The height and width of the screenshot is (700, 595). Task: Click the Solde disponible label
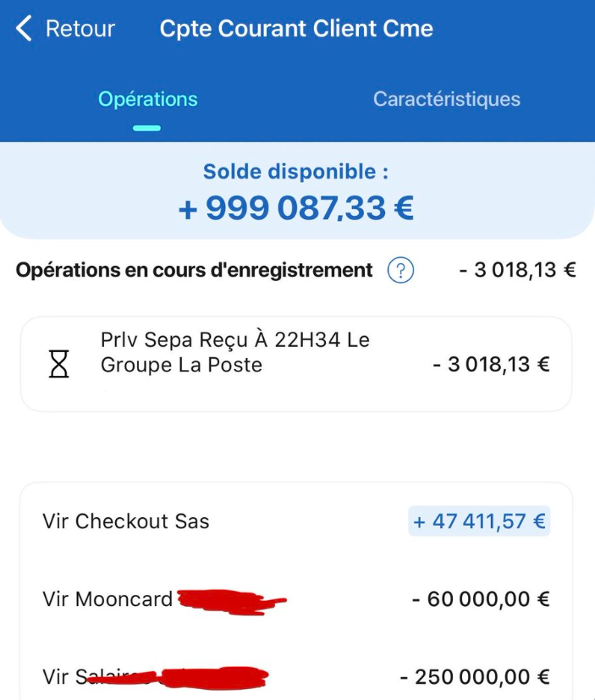[296, 172]
